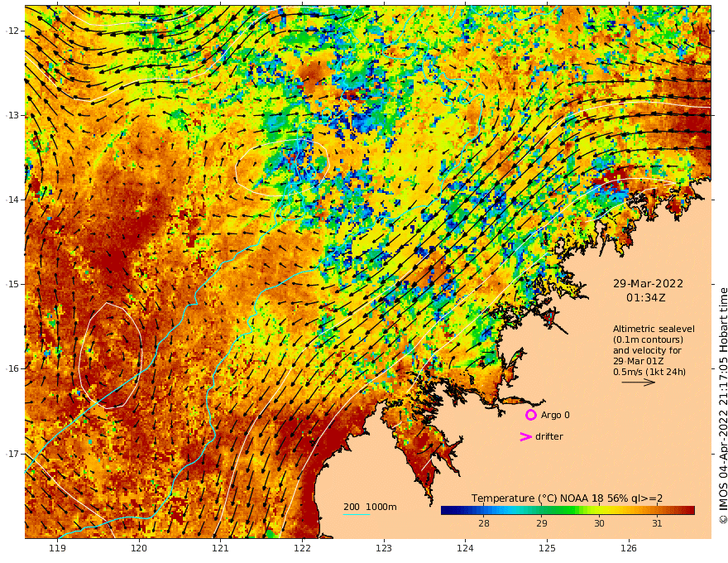Click the 'and velocity for' legend line

point(647,351)
